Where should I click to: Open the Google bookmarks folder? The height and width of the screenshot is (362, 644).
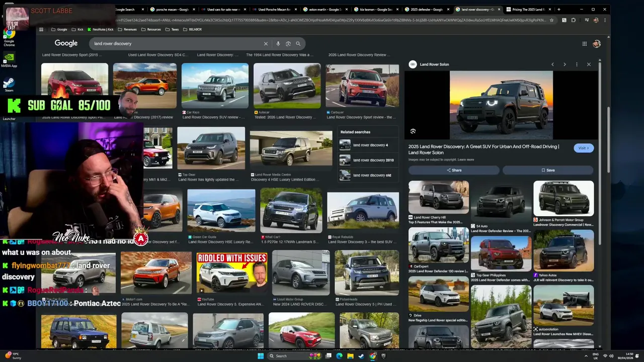pos(59,30)
